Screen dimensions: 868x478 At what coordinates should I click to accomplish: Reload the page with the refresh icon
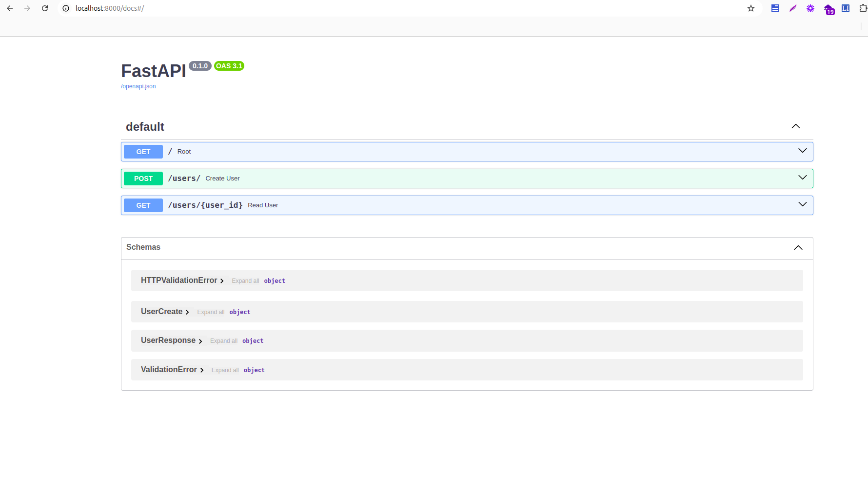45,8
